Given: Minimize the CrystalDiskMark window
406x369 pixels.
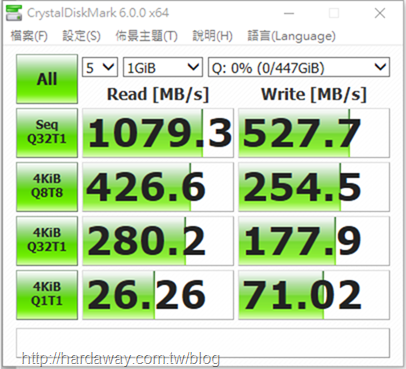Looking at the screenshot, I should click(289, 13).
